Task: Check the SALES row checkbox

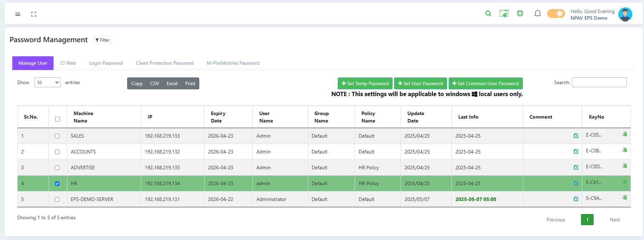Action: (x=57, y=136)
